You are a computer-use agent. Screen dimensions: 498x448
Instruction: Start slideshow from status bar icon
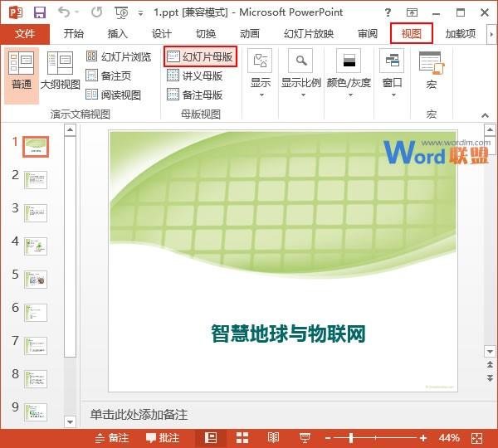pos(305,438)
